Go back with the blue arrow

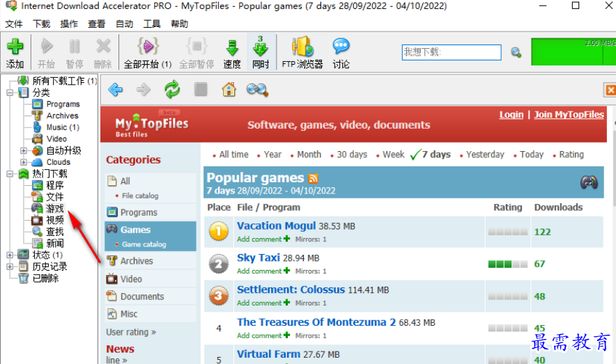[116, 90]
